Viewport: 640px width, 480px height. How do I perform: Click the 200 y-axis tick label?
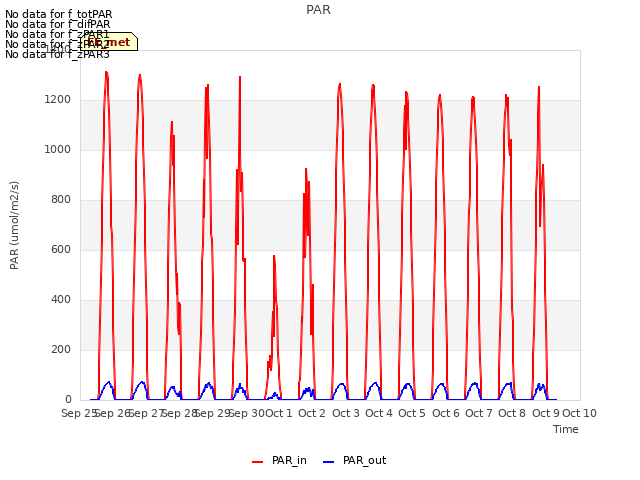61,350
